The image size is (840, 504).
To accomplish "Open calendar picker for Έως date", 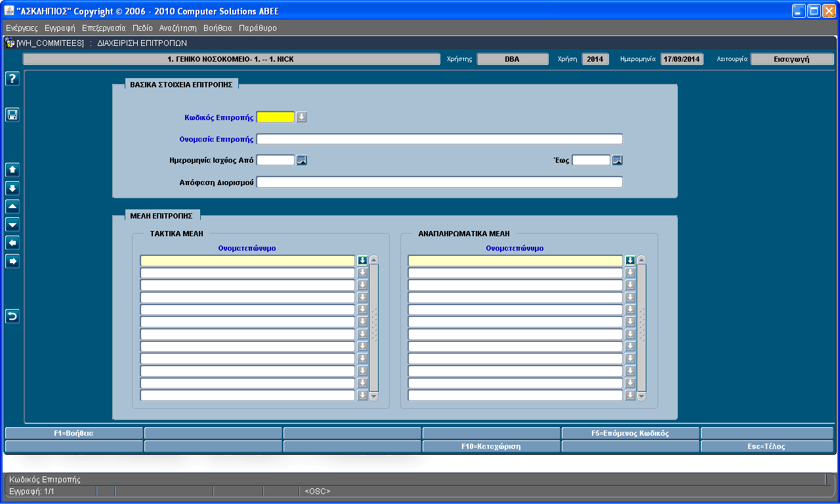I will tap(618, 160).
